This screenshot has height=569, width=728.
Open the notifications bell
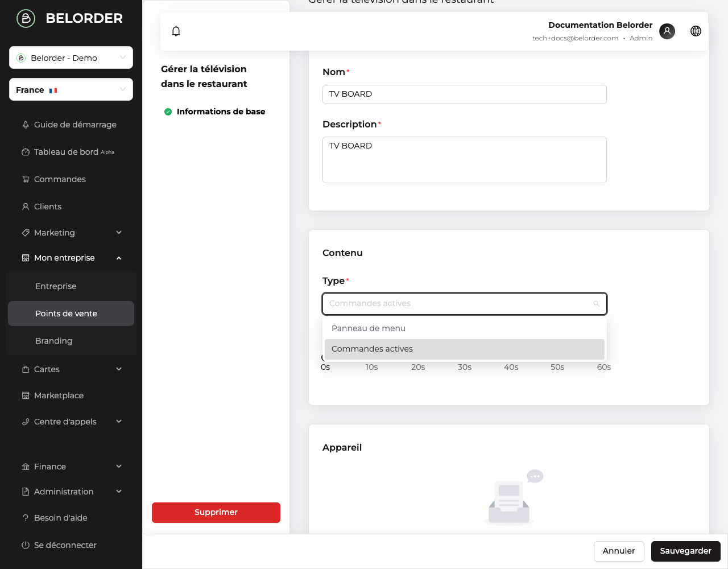tap(176, 31)
